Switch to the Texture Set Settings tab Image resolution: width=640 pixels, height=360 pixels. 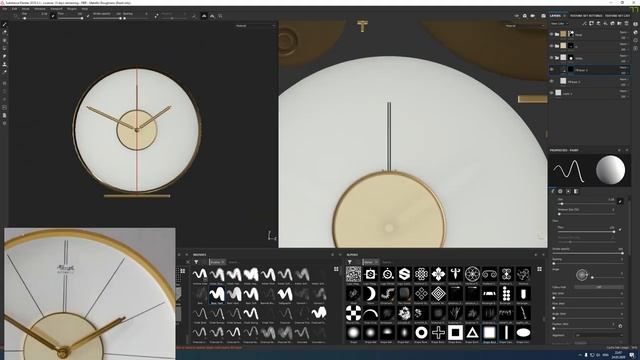coord(586,16)
